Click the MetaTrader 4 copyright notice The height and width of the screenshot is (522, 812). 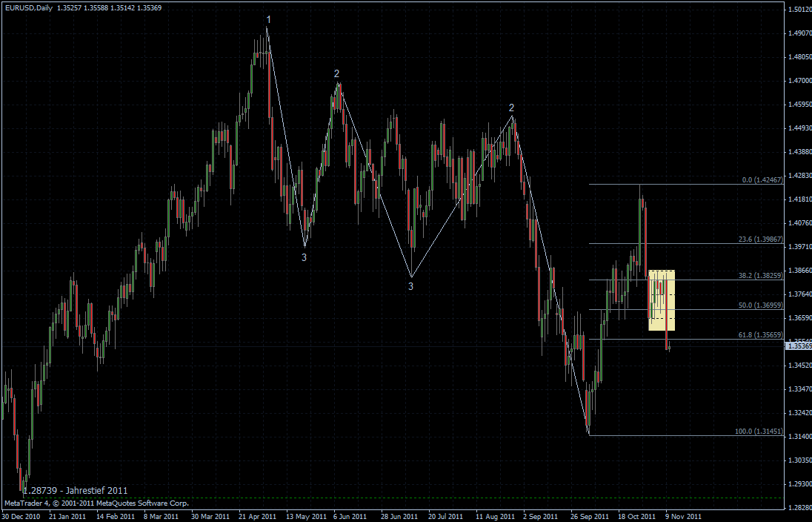pyautogui.click(x=96, y=503)
